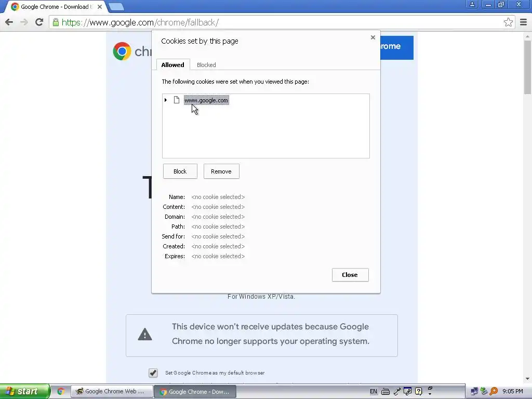
Task: Open the Windows Start menu
Action: 24,391
